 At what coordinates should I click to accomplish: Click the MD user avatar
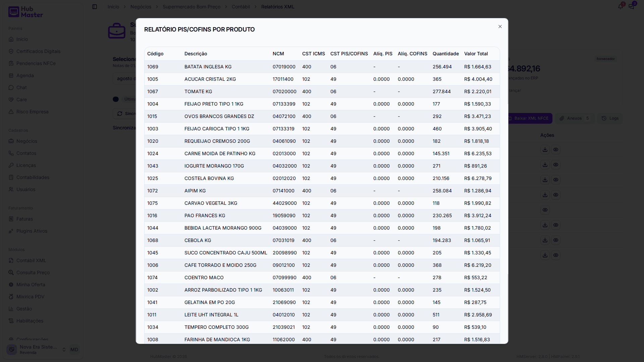click(74, 350)
